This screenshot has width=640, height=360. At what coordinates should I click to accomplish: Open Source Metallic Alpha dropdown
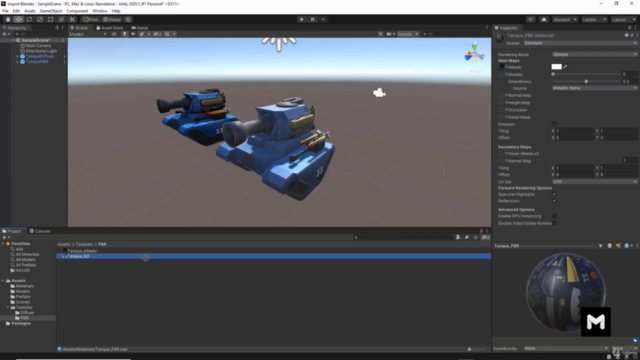click(594, 88)
